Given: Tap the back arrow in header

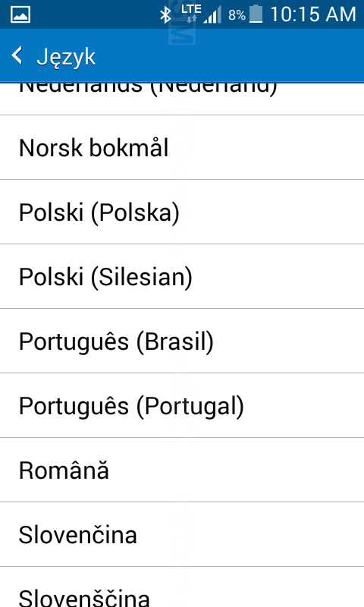Looking at the screenshot, I should pyautogui.click(x=17, y=55).
